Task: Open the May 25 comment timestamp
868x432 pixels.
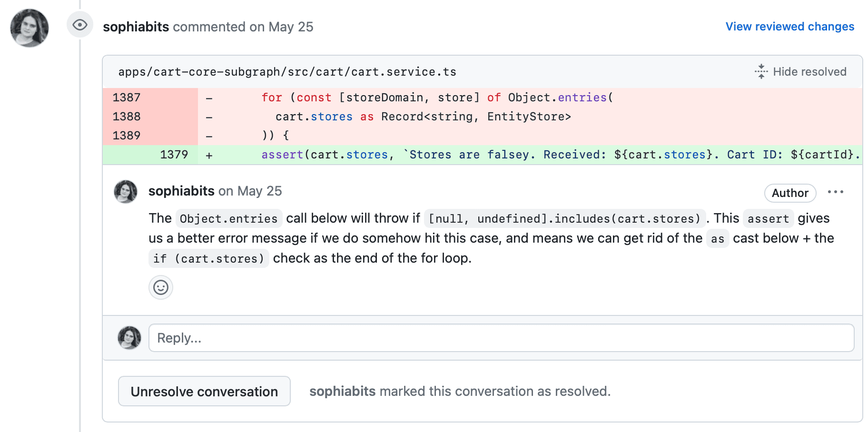Action: coord(260,191)
